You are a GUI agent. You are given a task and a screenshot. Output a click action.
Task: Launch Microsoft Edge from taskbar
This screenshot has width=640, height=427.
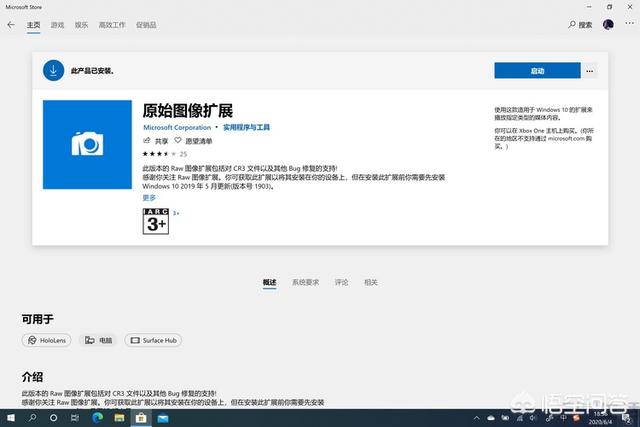(x=98, y=418)
